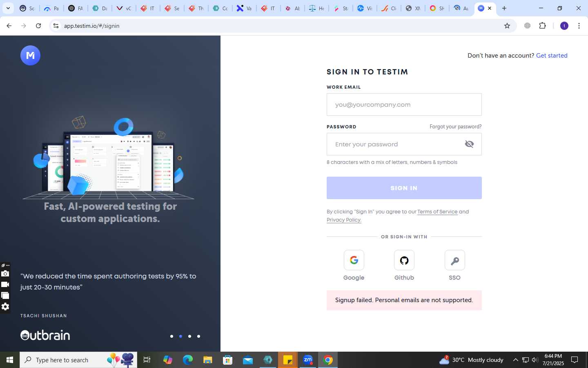Toggle password visibility eye icon
Screen dimensions: 588x368
tap(469, 144)
